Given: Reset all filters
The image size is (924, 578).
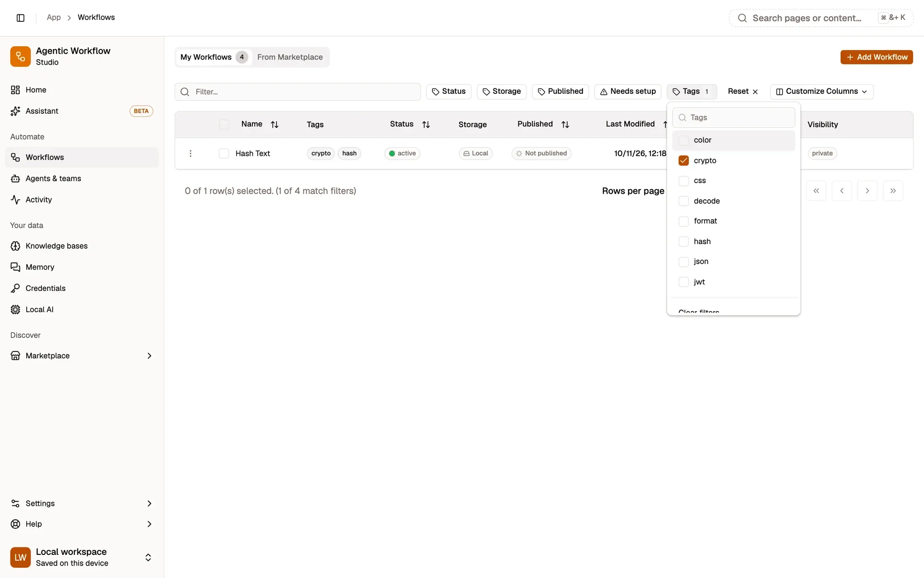Looking at the screenshot, I should pos(743,92).
